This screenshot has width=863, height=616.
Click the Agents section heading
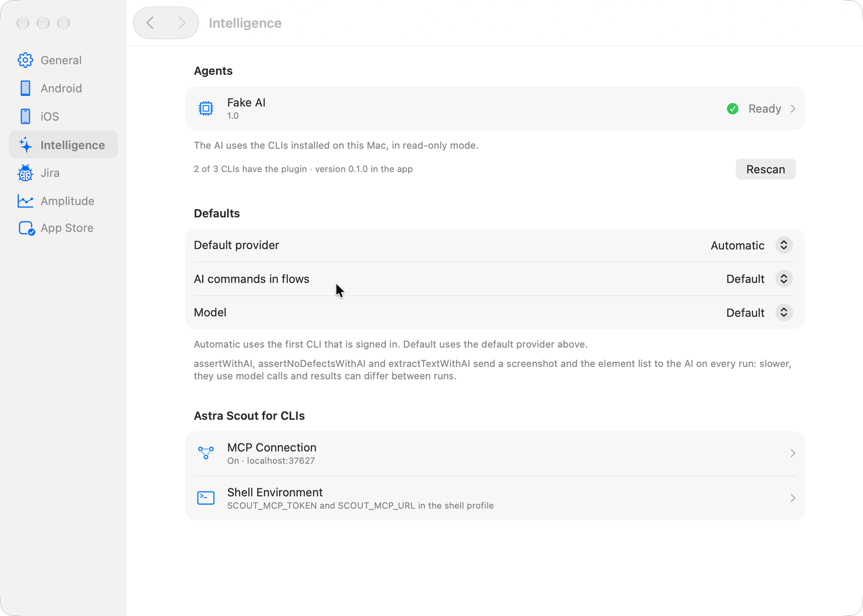[x=213, y=71]
